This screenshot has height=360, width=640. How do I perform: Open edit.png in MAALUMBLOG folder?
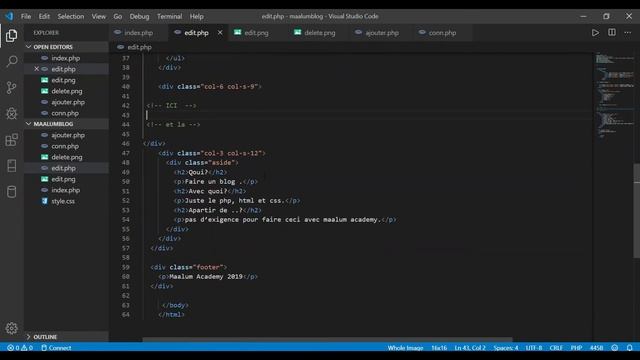pos(66,179)
